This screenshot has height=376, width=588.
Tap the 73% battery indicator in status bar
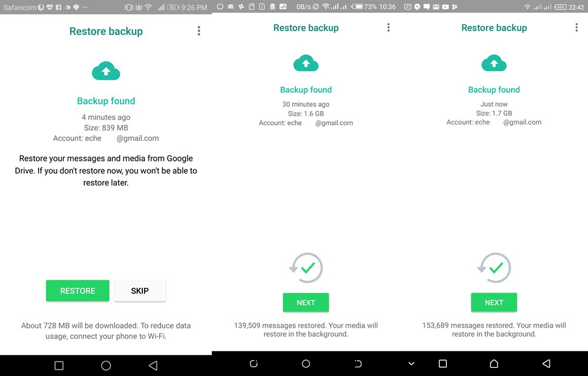[367, 7]
